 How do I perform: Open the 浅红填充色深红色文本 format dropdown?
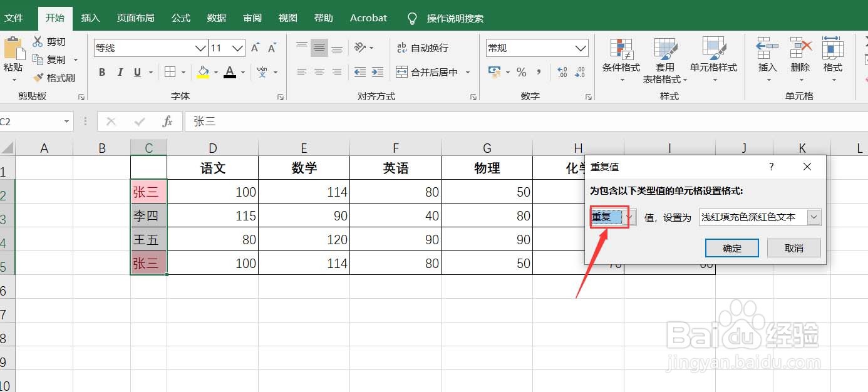(x=814, y=217)
